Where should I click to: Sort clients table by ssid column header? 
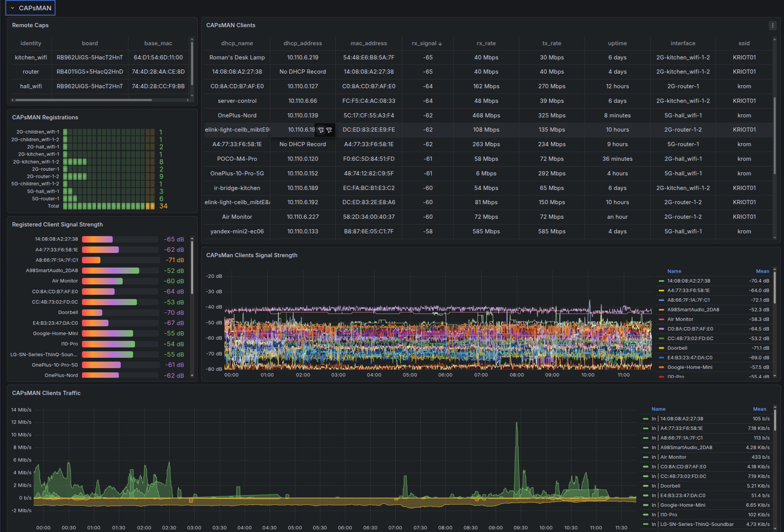[x=744, y=43]
